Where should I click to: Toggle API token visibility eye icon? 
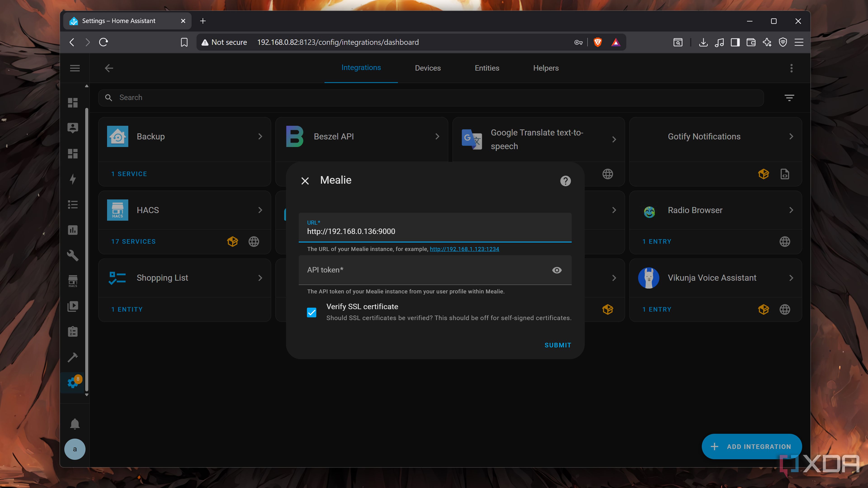(x=557, y=270)
